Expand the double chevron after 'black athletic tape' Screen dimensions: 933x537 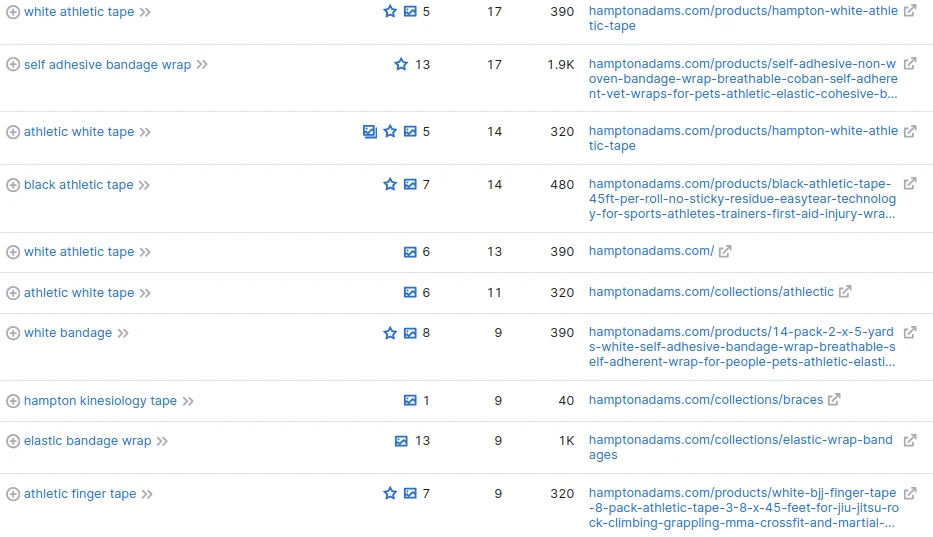pyautogui.click(x=144, y=185)
